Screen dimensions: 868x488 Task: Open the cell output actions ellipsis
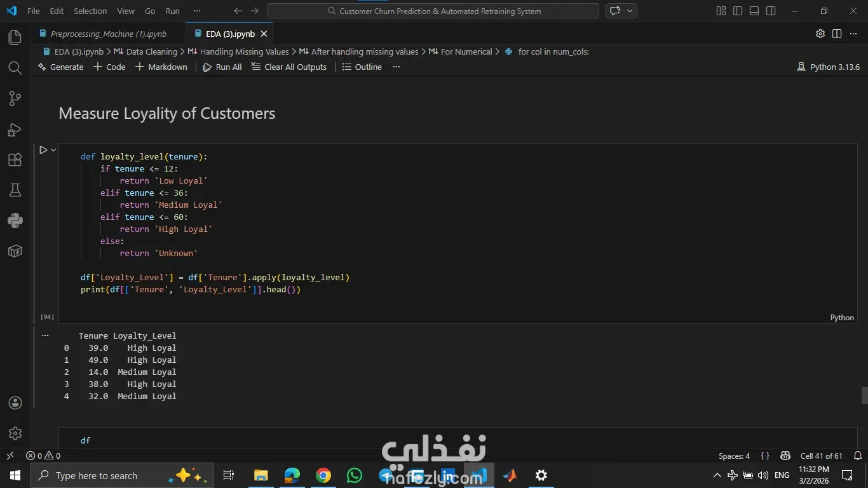point(44,335)
